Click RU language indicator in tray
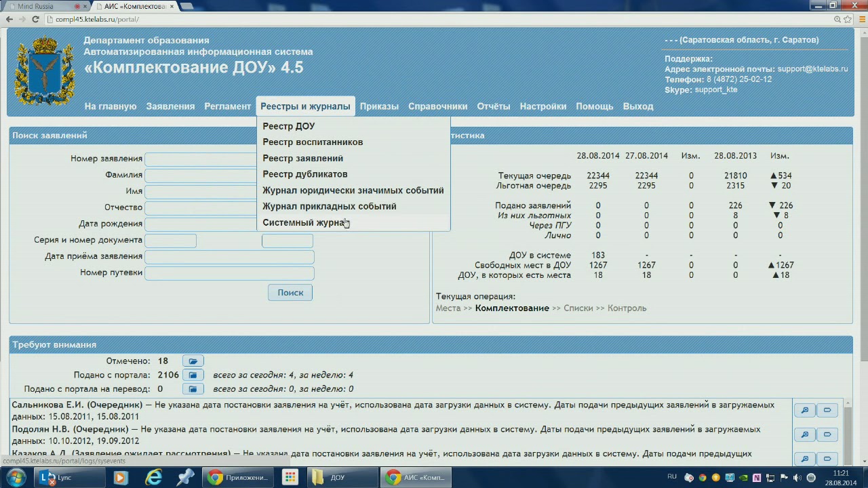Image resolution: width=868 pixels, height=488 pixels. click(x=672, y=477)
